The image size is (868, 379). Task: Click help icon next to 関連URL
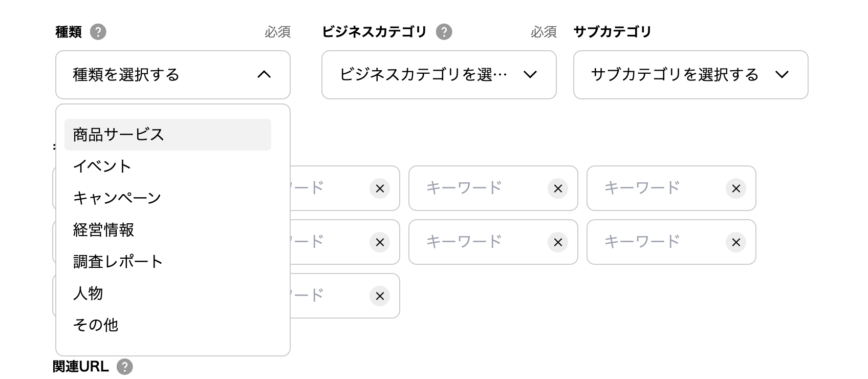tap(124, 367)
